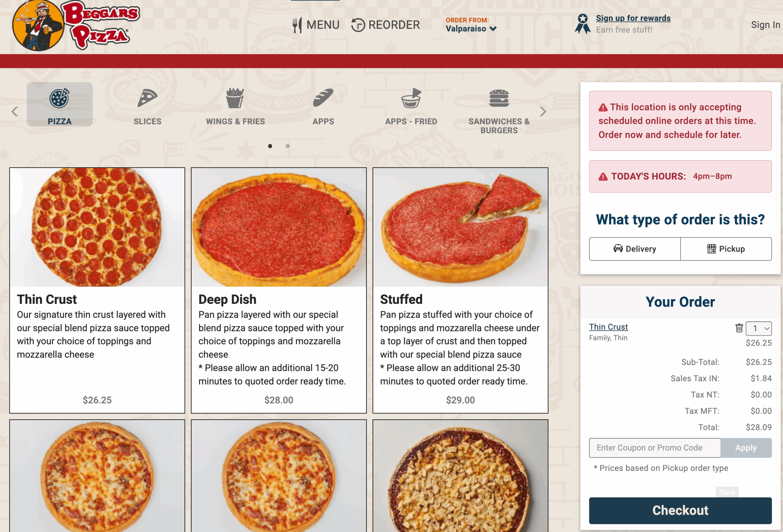Show next categories with right chevron
This screenshot has height=532, width=783.
tap(542, 112)
